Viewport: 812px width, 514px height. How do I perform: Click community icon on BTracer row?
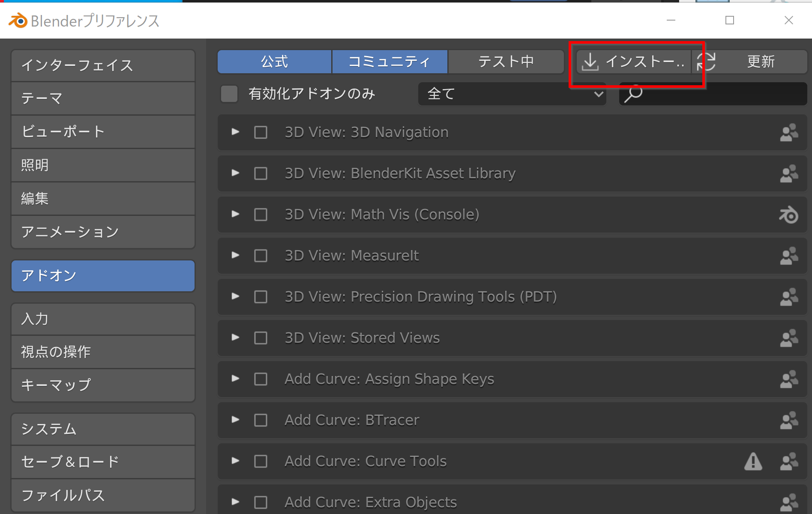789,420
